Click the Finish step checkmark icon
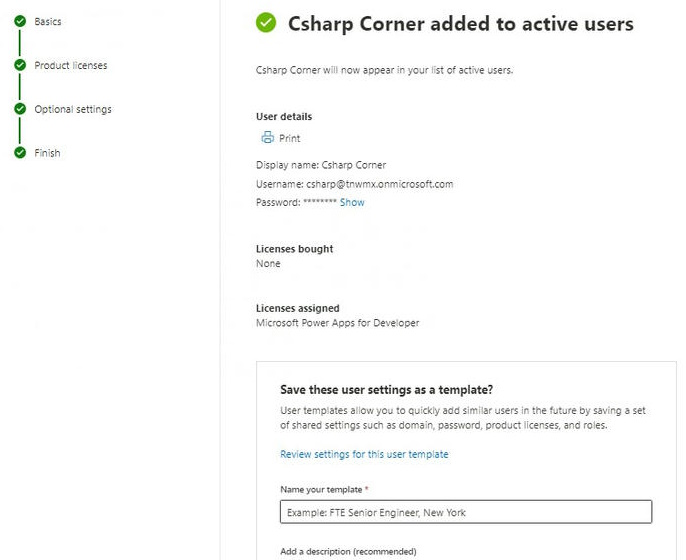This screenshot has width=686, height=560. click(20, 152)
